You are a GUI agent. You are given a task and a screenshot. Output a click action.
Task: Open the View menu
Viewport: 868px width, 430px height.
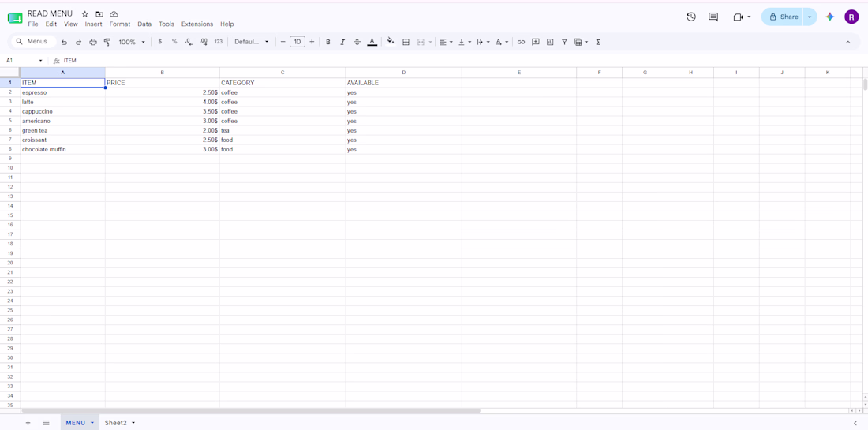point(71,24)
